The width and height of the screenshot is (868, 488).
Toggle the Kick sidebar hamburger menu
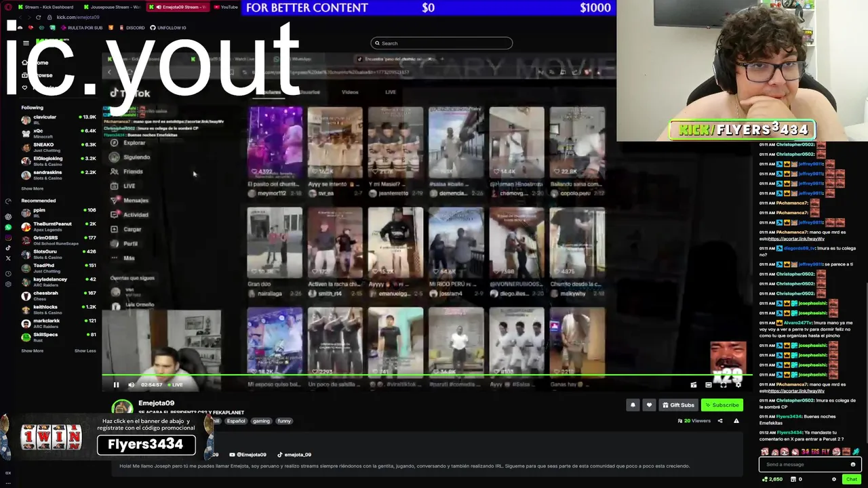pyautogui.click(x=26, y=43)
